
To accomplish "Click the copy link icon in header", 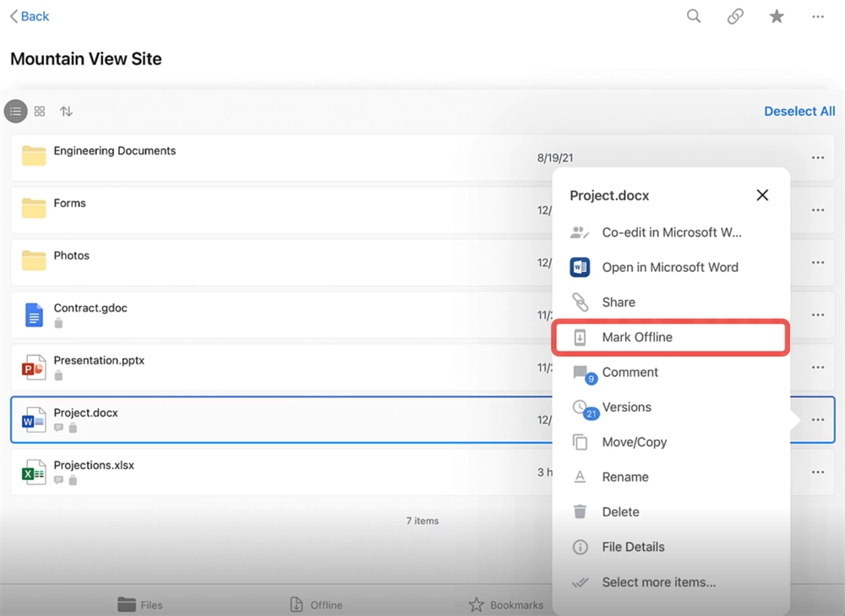I will pyautogui.click(x=735, y=16).
